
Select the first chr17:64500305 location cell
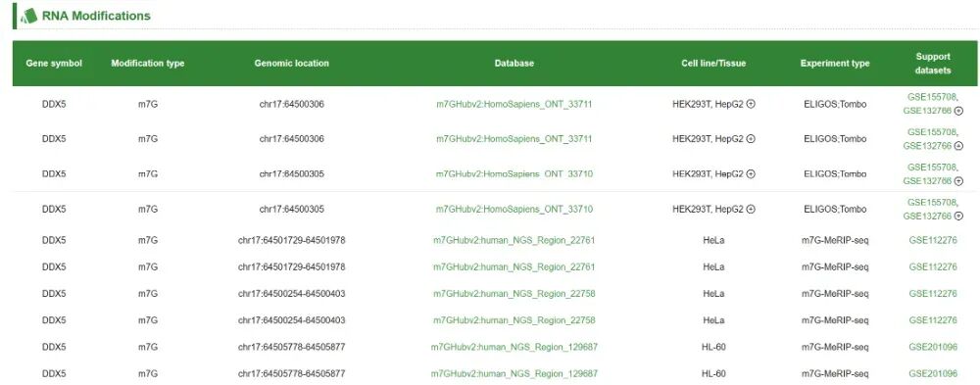(291, 173)
